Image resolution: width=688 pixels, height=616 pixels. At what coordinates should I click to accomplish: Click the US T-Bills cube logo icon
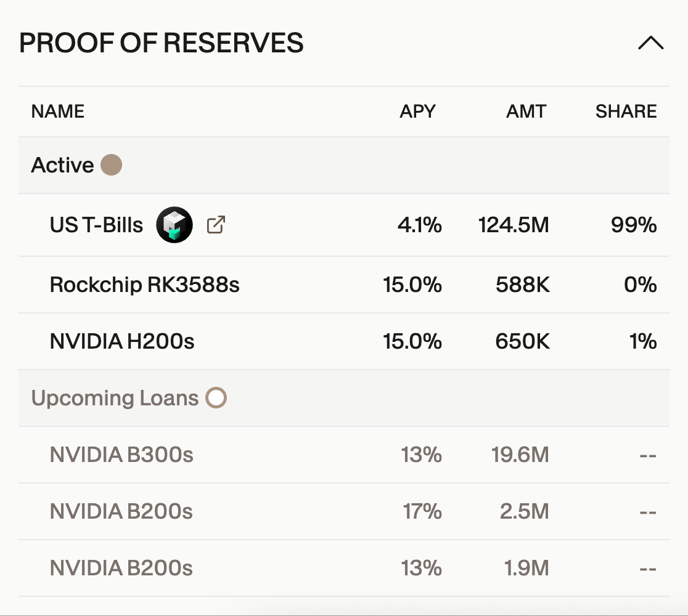[174, 225]
